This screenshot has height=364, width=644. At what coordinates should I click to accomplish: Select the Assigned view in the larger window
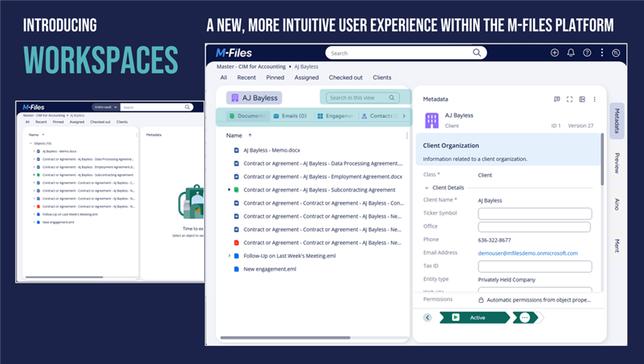tap(306, 77)
